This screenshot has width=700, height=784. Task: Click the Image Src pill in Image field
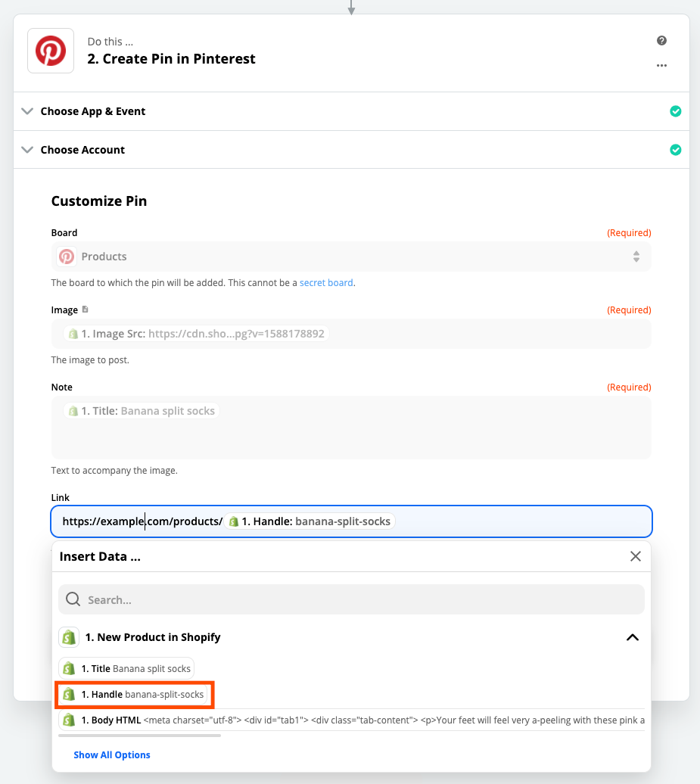pyautogui.click(x=196, y=334)
